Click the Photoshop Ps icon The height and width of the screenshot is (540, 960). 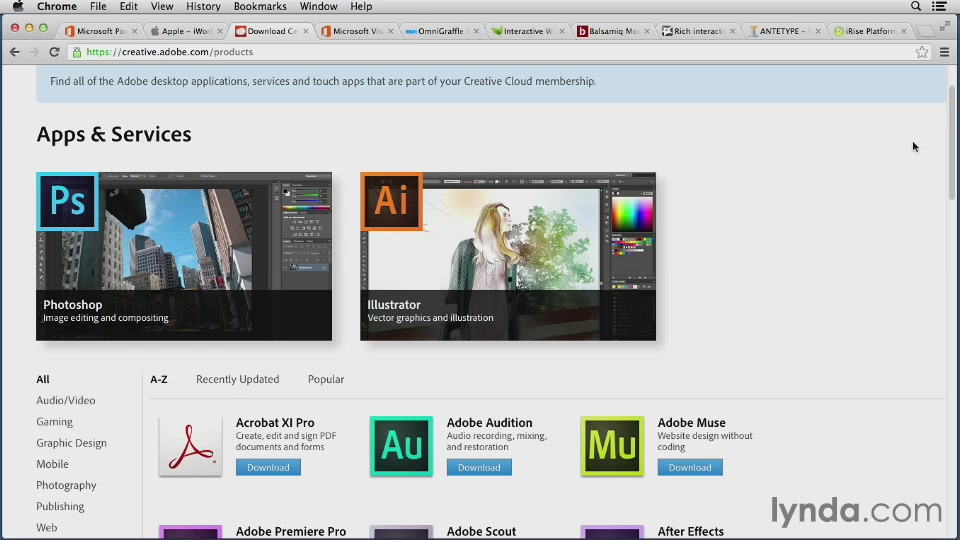67,201
